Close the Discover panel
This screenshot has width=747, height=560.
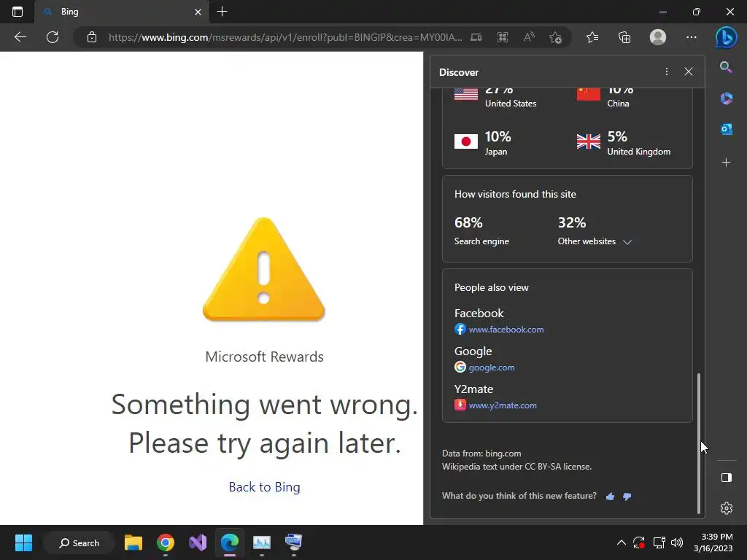tap(689, 71)
